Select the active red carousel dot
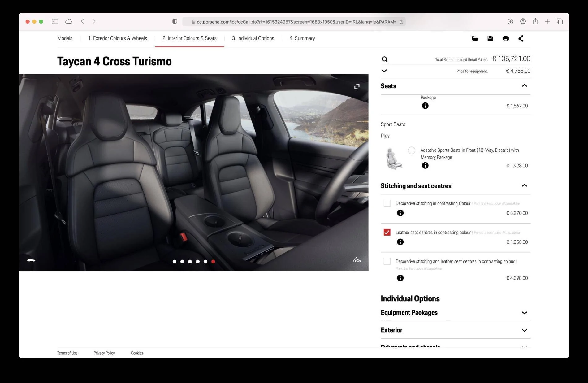The height and width of the screenshot is (383, 588). tap(213, 261)
